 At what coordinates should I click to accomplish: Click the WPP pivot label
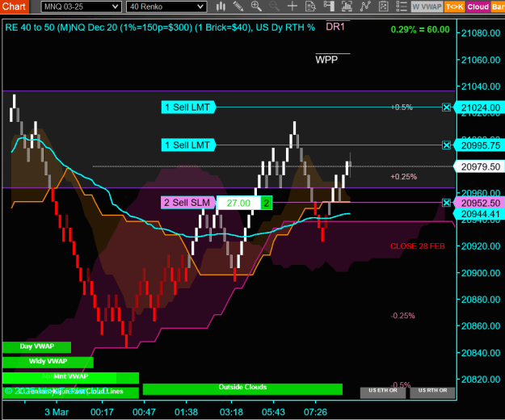coord(326,60)
